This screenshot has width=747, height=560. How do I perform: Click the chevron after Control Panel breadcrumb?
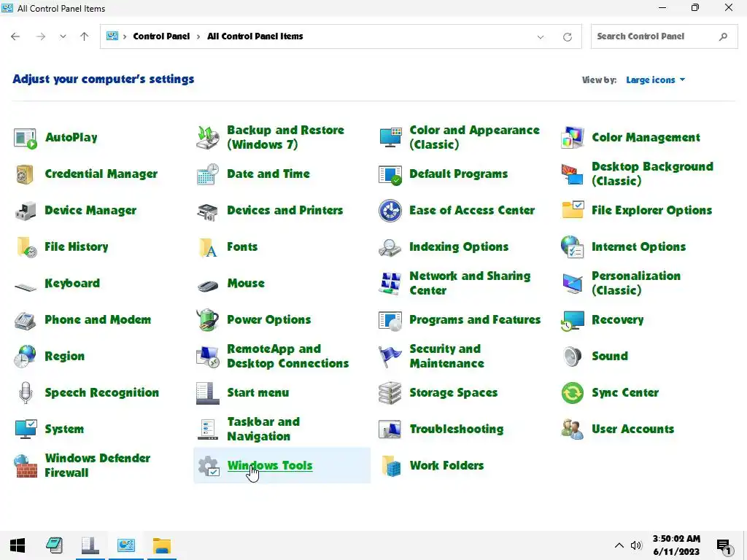coord(198,36)
